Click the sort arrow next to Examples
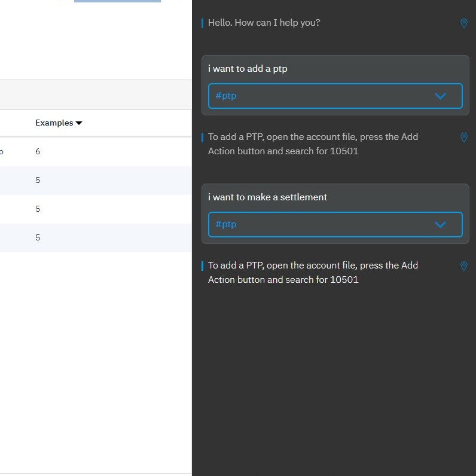This screenshot has width=476, height=476. pyautogui.click(x=79, y=123)
